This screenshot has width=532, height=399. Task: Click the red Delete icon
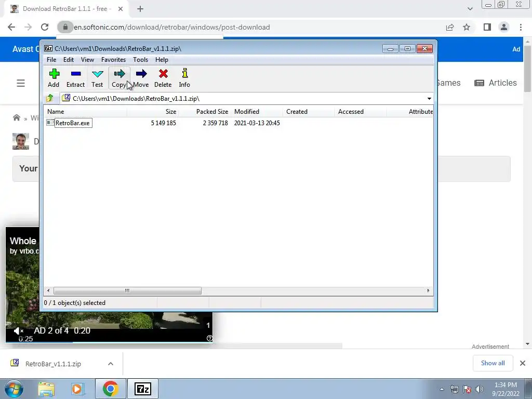[163, 78]
